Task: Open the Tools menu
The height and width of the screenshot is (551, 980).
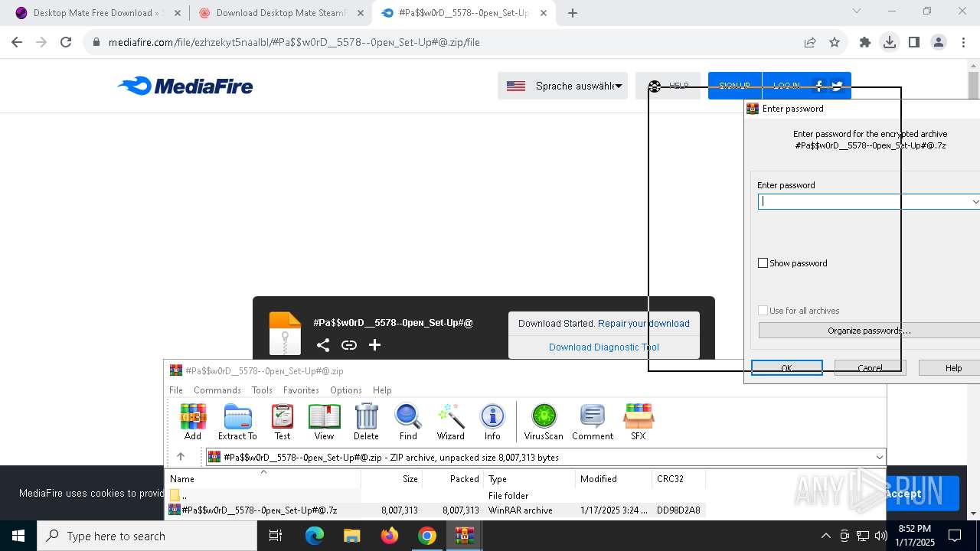Action: pyautogui.click(x=262, y=390)
